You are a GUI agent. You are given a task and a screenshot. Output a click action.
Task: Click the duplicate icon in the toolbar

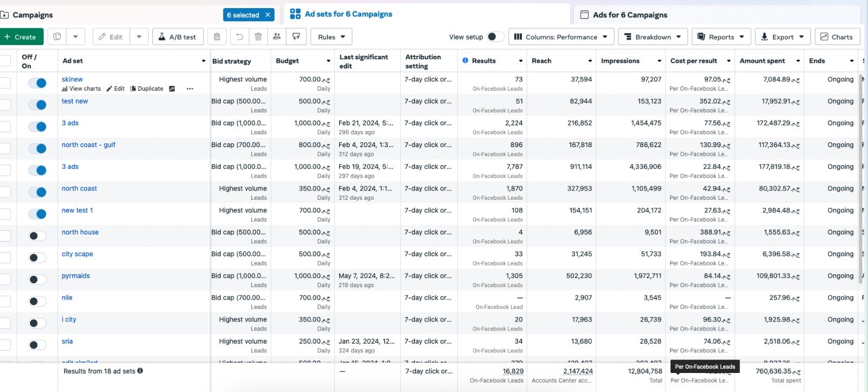(57, 37)
